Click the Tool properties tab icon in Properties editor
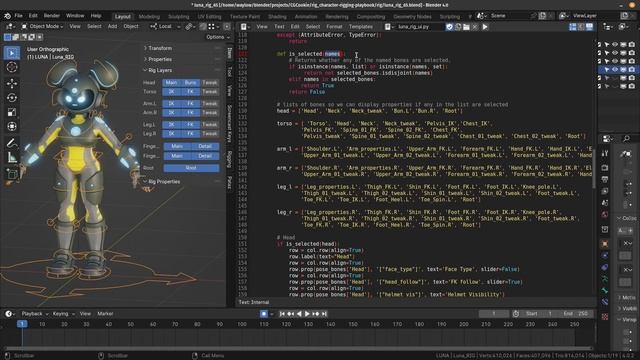The image size is (640, 360). pyautogui.click(x=604, y=153)
